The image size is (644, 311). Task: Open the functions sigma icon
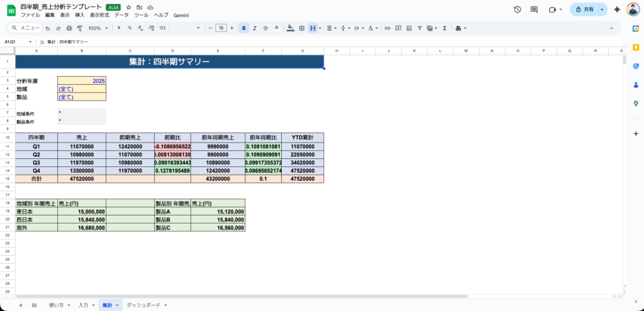coord(445,28)
